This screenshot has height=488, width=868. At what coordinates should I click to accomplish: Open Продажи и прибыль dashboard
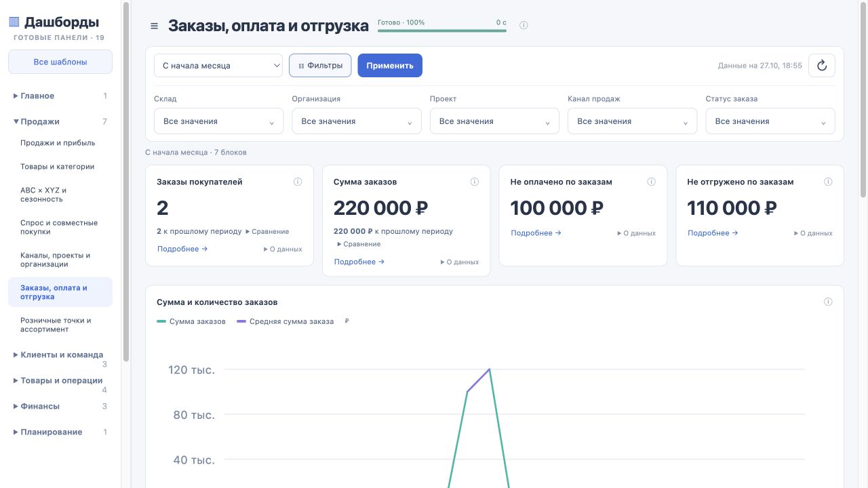point(60,143)
